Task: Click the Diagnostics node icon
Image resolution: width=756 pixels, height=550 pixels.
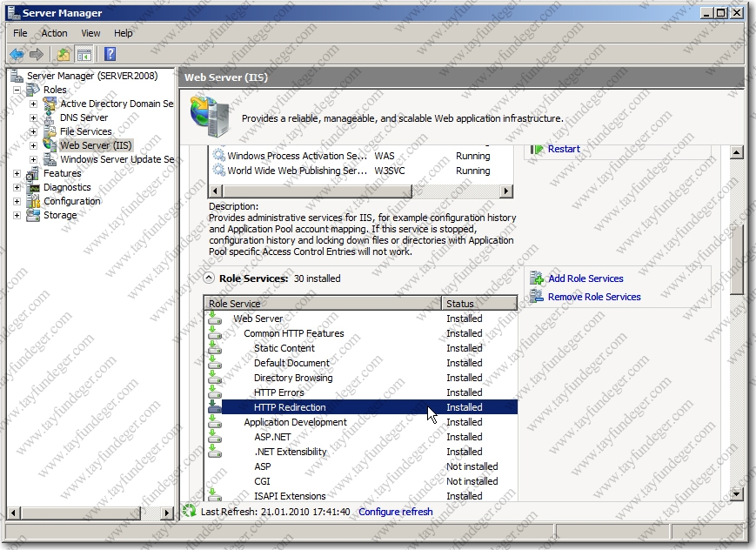Action: [x=33, y=187]
